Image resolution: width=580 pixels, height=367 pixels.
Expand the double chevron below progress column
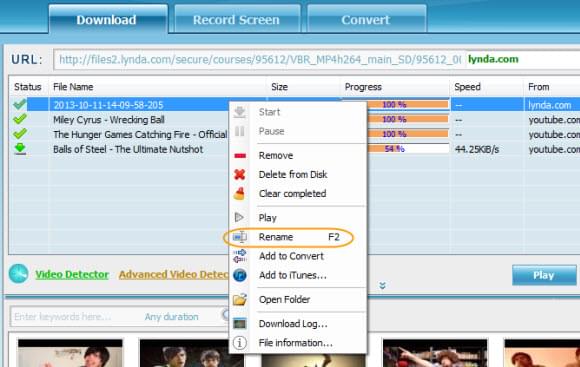coord(382,285)
